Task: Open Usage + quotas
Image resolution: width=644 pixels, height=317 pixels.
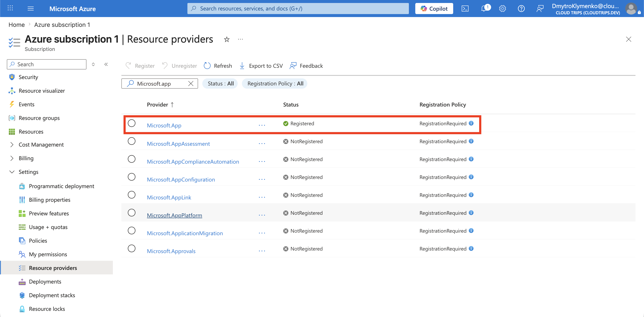Action: (48, 227)
